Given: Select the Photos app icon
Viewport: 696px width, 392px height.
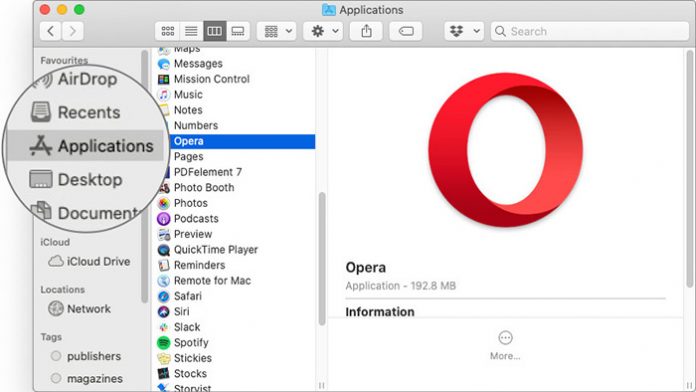Looking at the screenshot, I should coord(164,203).
